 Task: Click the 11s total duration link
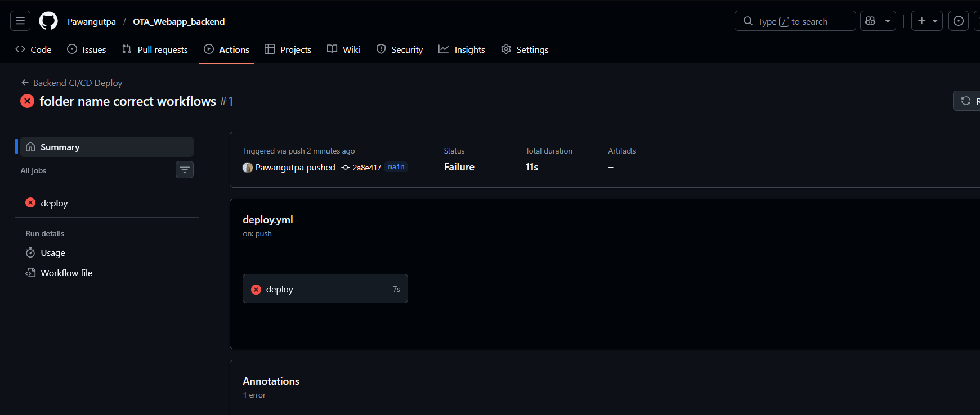532,167
